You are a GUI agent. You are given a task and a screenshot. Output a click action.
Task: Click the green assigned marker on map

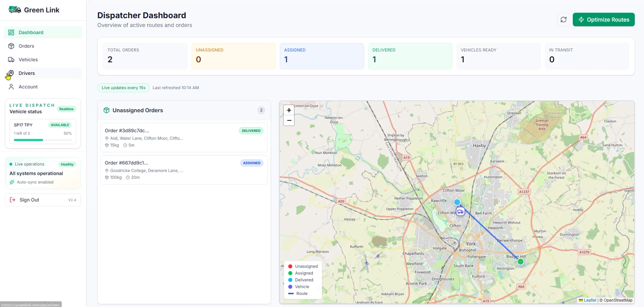520,262
